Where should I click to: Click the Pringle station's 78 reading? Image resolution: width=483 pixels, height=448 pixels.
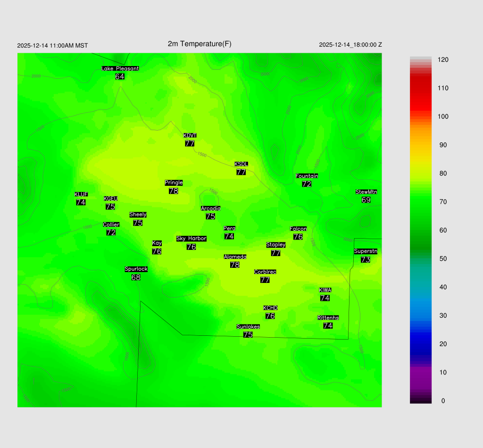[x=173, y=191]
